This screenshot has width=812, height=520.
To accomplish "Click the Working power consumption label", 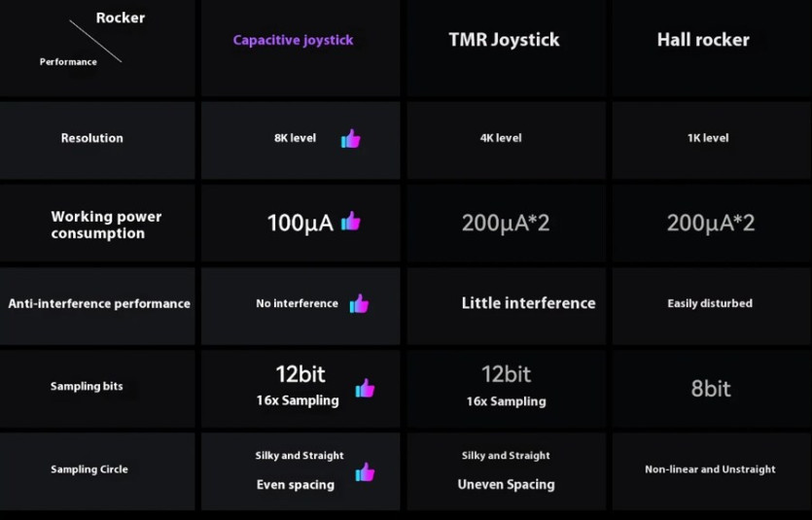I will point(106,225).
